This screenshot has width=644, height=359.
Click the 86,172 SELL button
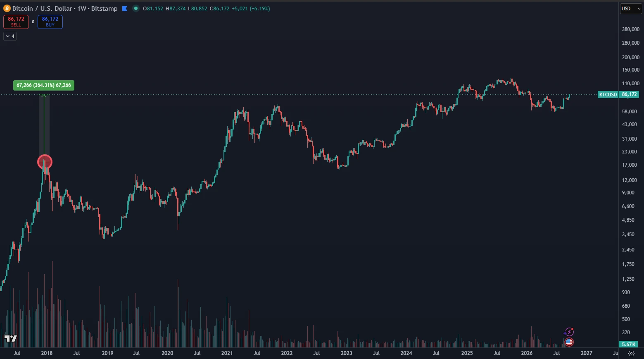[16, 22]
